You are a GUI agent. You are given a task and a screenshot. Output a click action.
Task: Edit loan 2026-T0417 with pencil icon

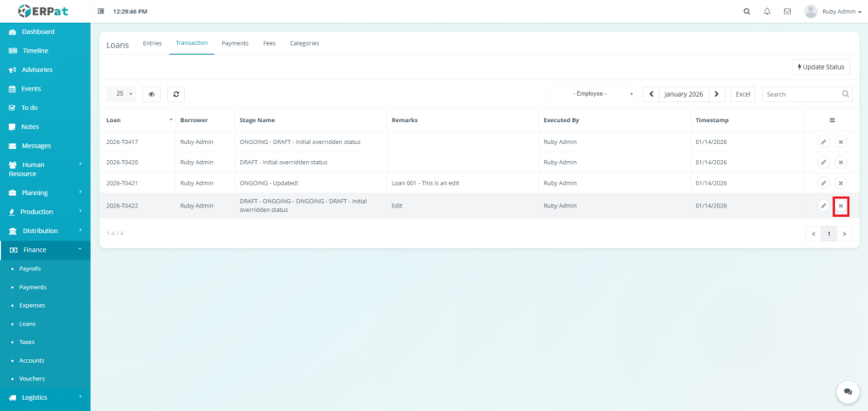(x=823, y=142)
